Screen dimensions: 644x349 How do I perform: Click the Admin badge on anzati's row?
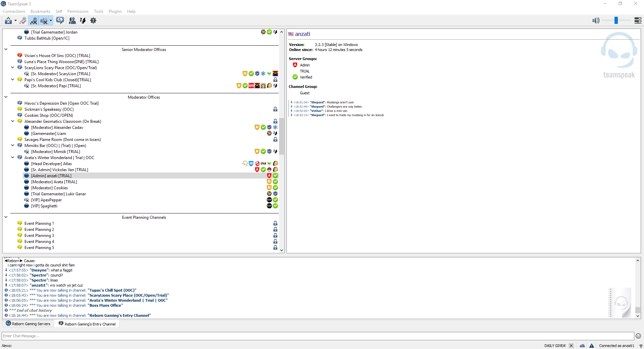[269, 176]
